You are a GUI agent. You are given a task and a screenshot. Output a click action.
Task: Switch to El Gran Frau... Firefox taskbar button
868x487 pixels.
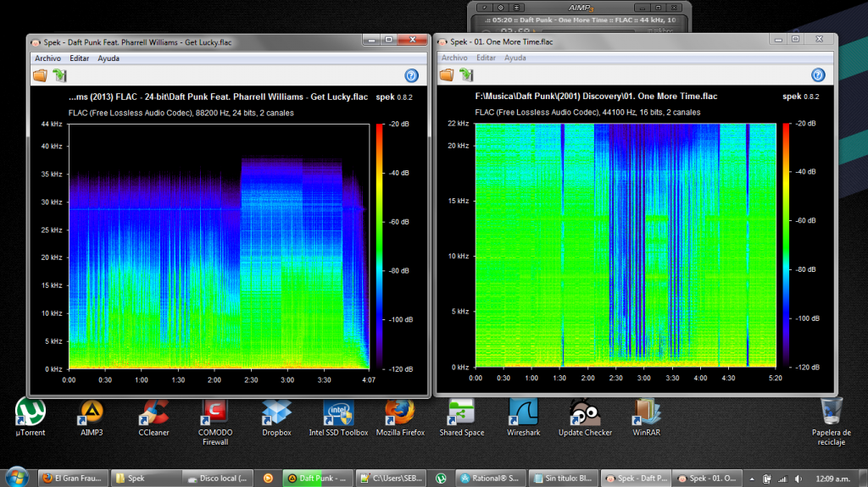72,479
